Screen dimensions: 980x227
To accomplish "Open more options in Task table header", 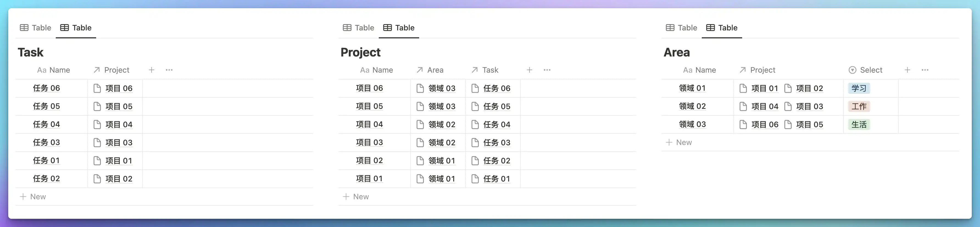I will pyautogui.click(x=169, y=70).
